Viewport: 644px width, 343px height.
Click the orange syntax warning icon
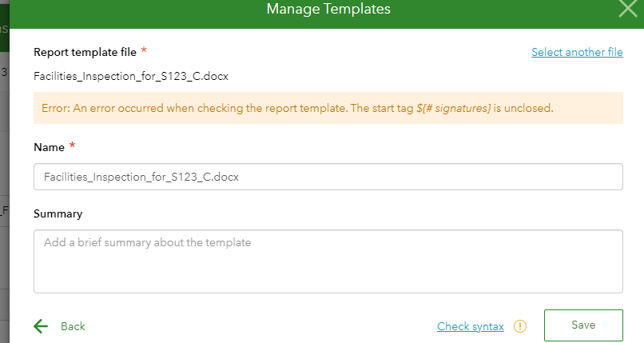(520, 326)
